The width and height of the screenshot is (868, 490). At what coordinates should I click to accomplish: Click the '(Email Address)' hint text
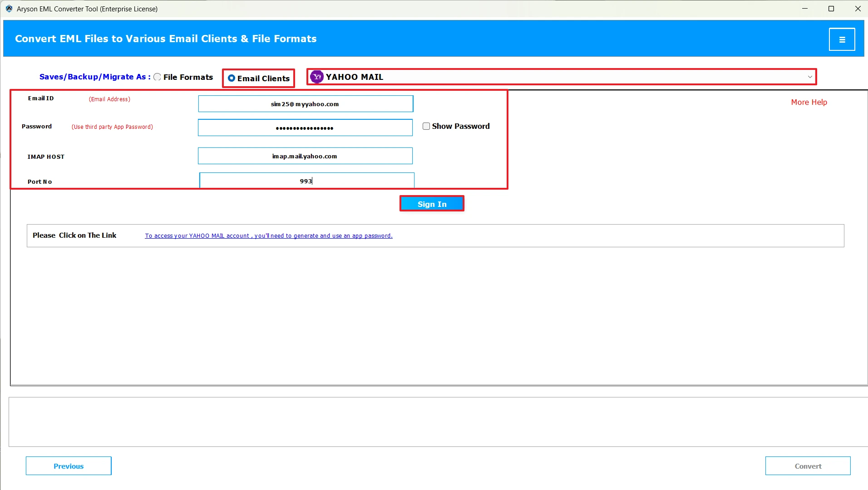(x=109, y=99)
